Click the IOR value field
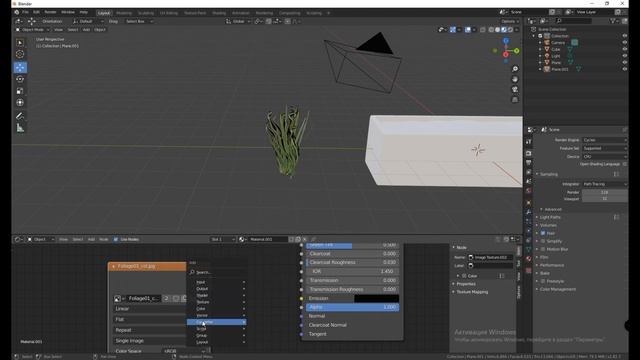Image resolution: width=640 pixels, height=360 pixels. click(x=353, y=271)
